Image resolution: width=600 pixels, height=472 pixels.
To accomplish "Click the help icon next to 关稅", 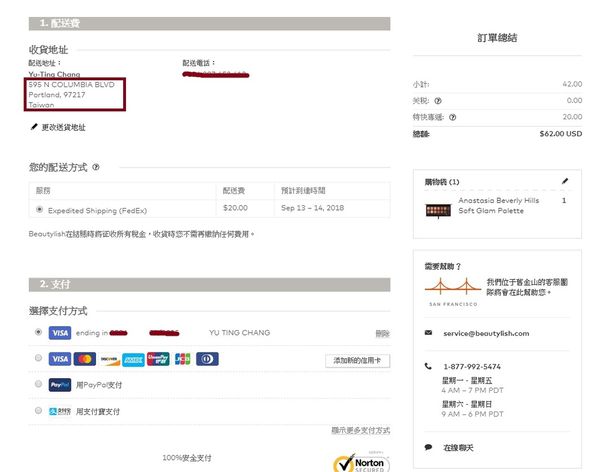I will 438,101.
